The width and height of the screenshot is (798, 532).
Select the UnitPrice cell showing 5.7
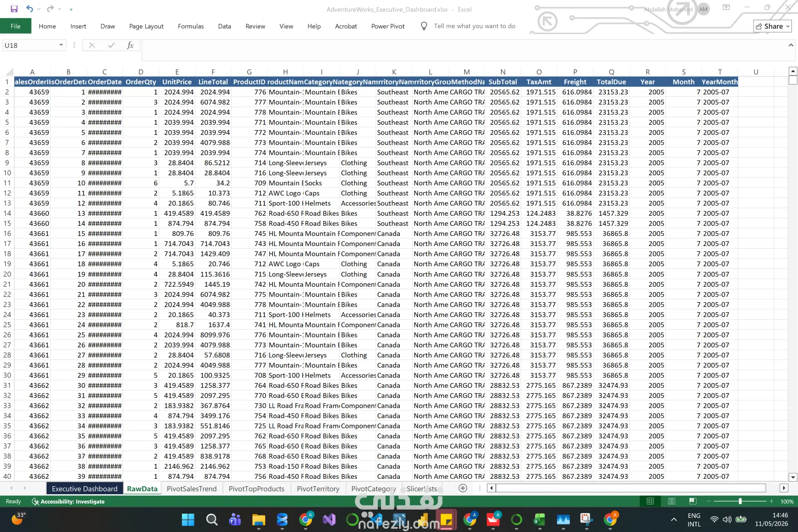[177, 183]
